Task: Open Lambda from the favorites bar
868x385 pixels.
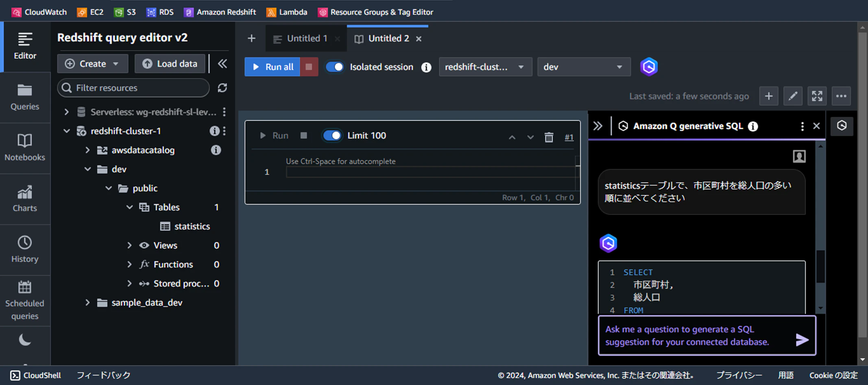Action: click(x=287, y=12)
